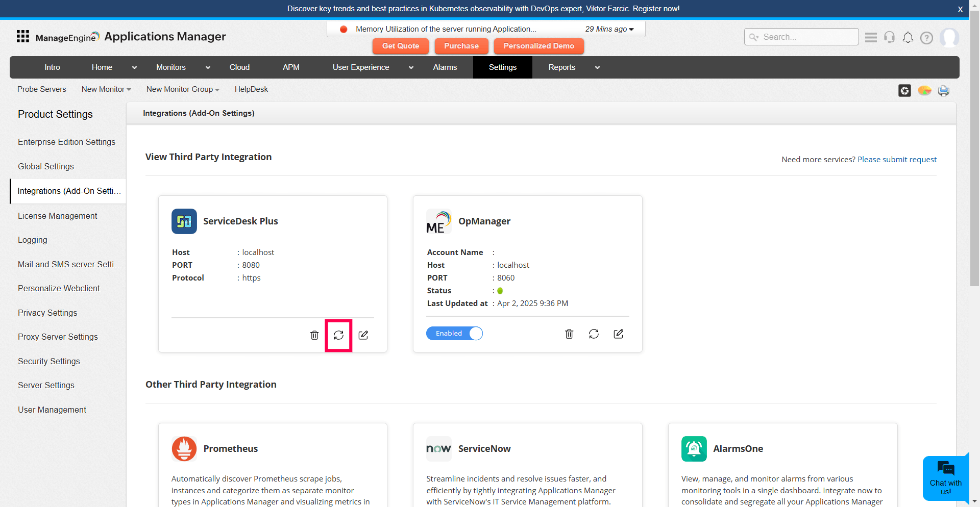Viewport: 980px width, 507px height.
Task: Open Mail and SMS server Settings
Action: coord(69,265)
